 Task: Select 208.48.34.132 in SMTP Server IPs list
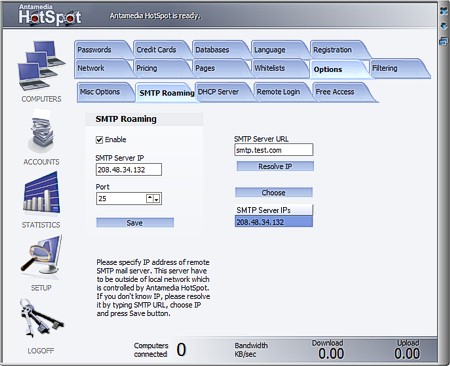point(274,222)
